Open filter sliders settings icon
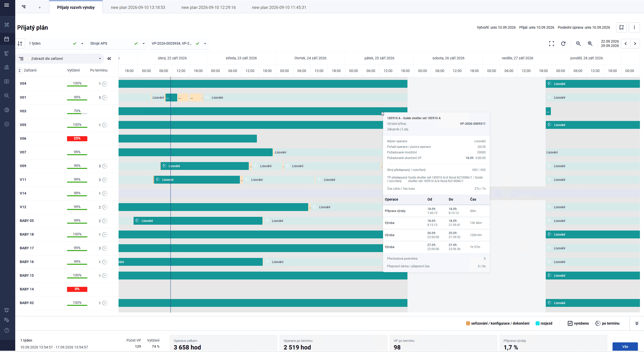Image resolution: width=644 pixels, height=352 pixels. pyautogui.click(x=20, y=44)
